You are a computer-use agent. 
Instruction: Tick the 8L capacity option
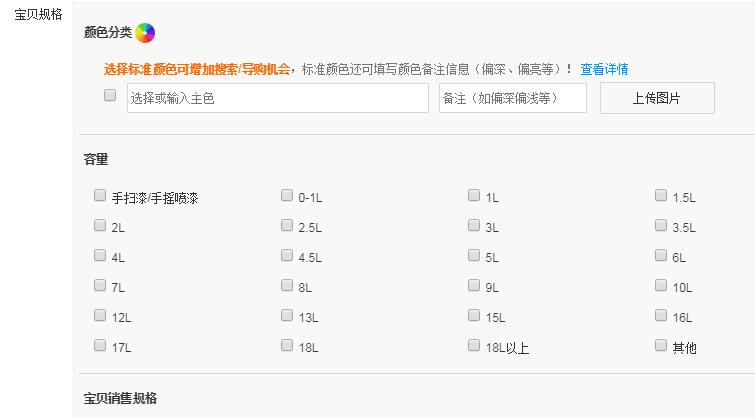[x=286, y=285]
